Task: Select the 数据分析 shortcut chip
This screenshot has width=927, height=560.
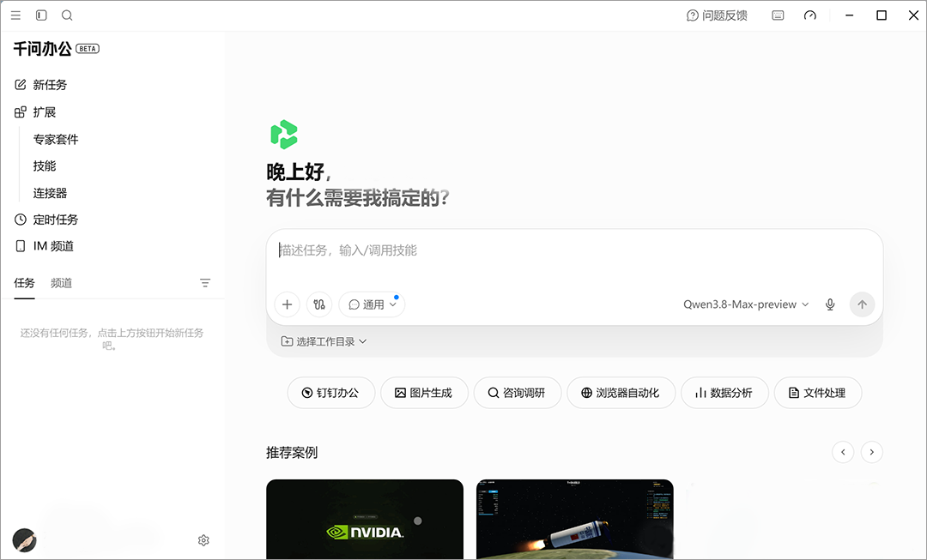Action: click(x=724, y=393)
